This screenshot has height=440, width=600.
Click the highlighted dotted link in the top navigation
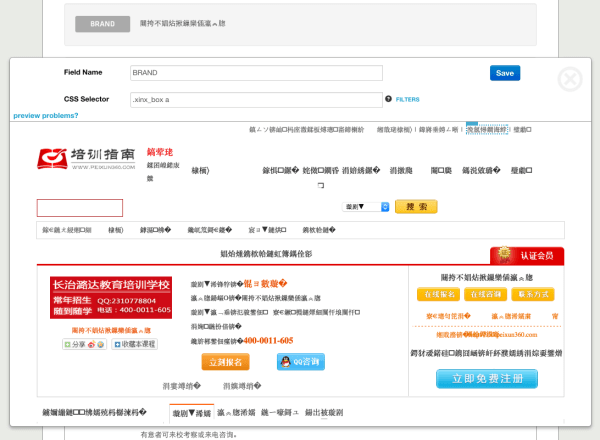487,130
